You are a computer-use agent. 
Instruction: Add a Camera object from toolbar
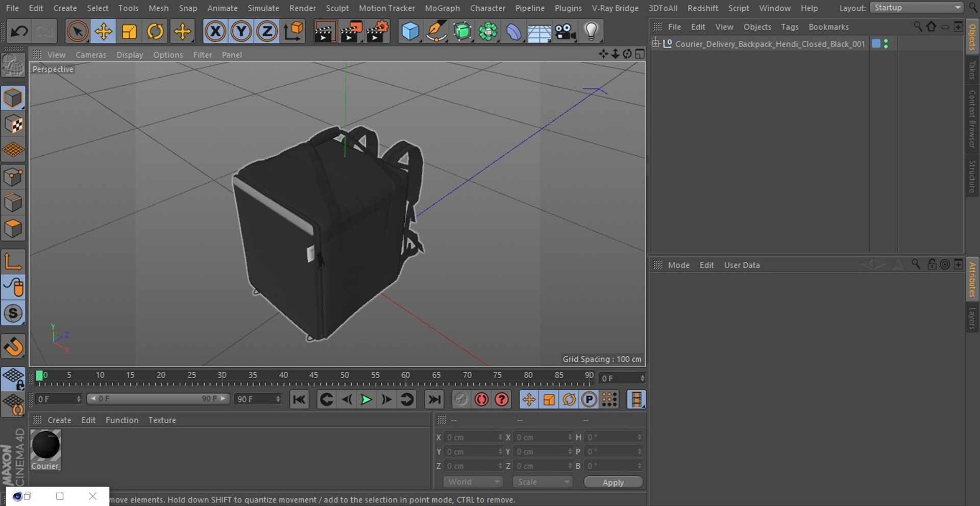[565, 32]
